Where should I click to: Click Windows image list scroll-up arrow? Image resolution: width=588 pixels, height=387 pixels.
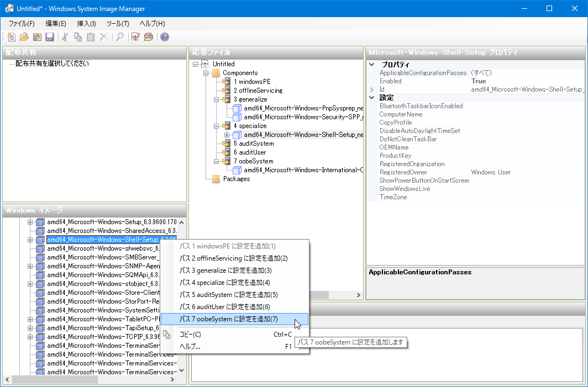coord(181,222)
